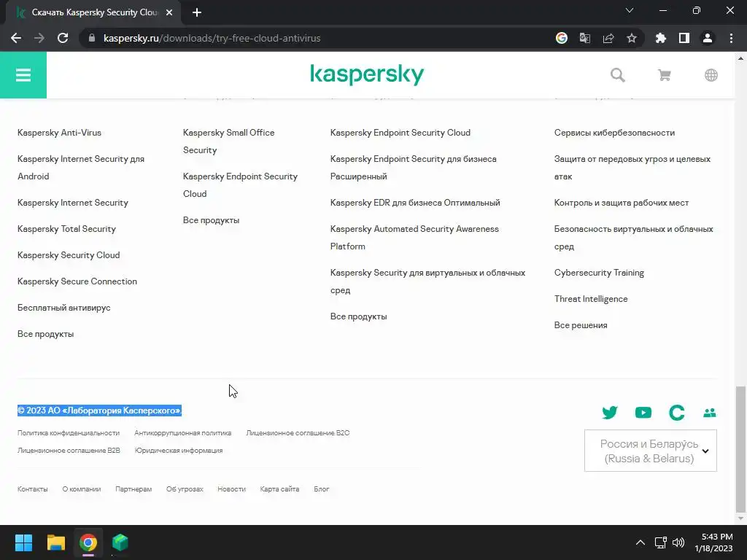Click the green cube app in taskbar
Screen dimensions: 747x560
120,542
